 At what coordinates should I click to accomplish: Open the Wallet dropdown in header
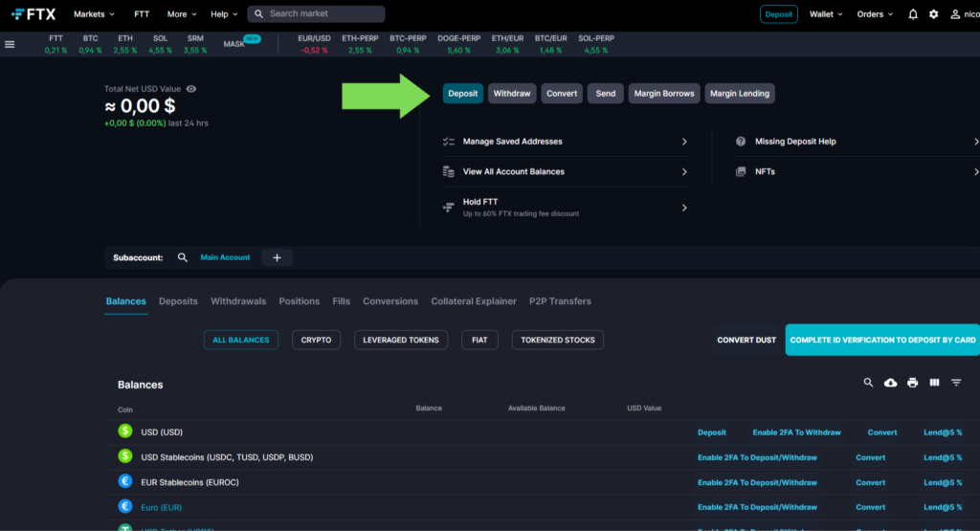826,14
